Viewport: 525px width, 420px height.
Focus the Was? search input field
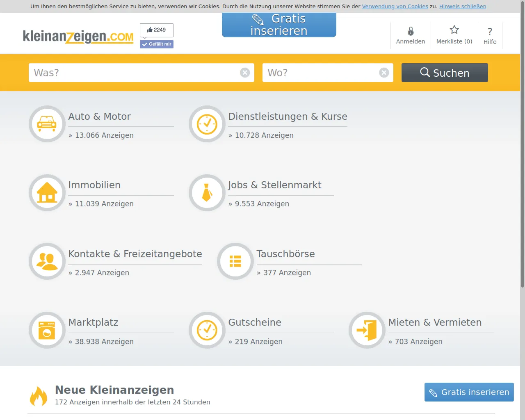tap(135, 73)
